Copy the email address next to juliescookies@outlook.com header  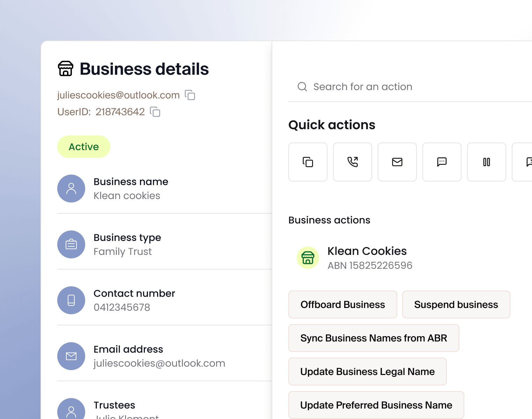coord(190,95)
